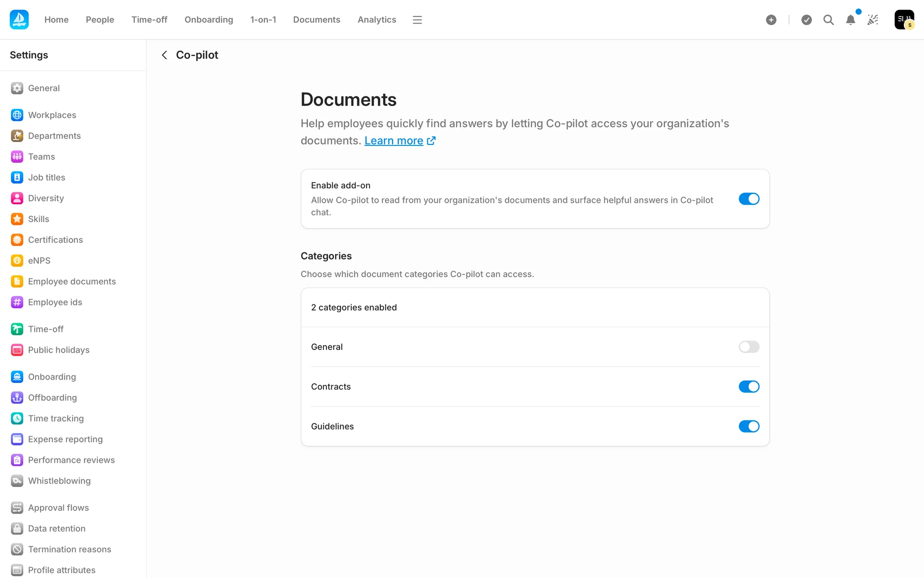Open the Analytics nav tab

tap(377, 20)
